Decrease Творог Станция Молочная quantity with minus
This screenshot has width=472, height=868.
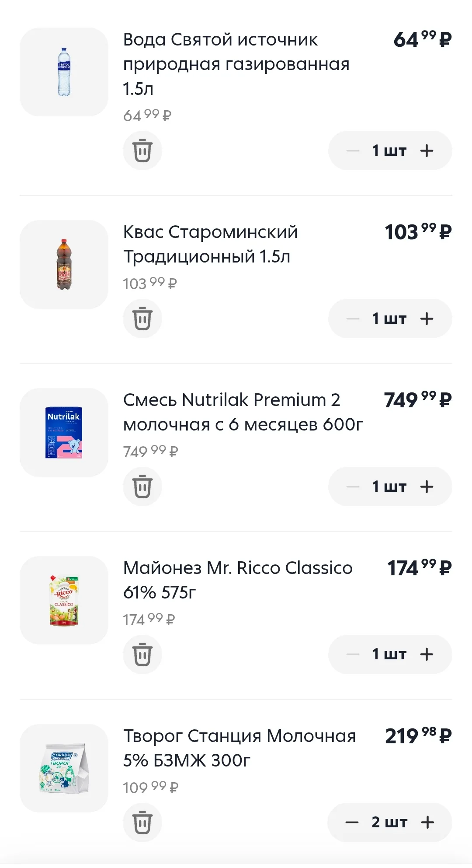pos(352,822)
